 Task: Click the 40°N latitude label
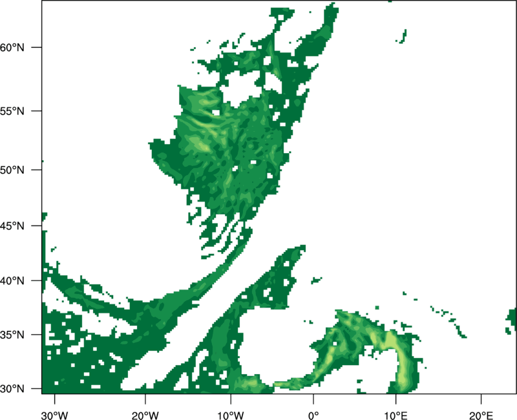tap(12, 281)
